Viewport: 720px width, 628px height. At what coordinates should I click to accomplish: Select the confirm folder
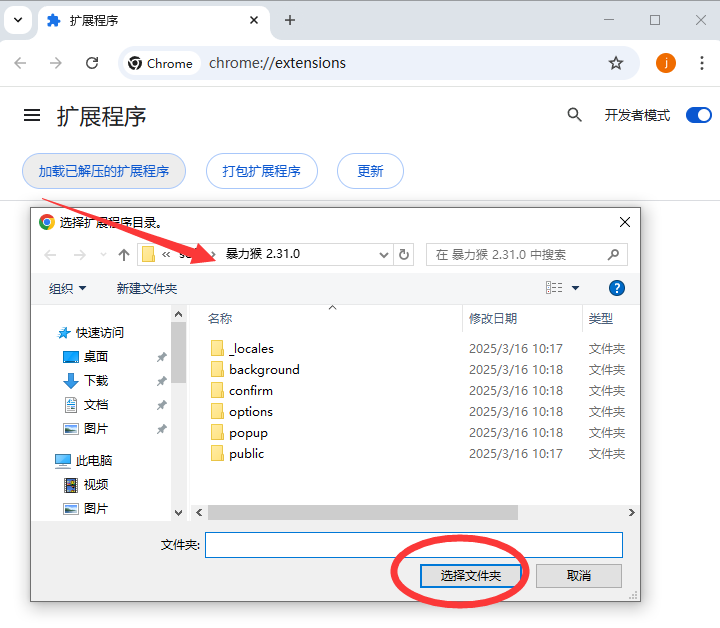point(242,391)
